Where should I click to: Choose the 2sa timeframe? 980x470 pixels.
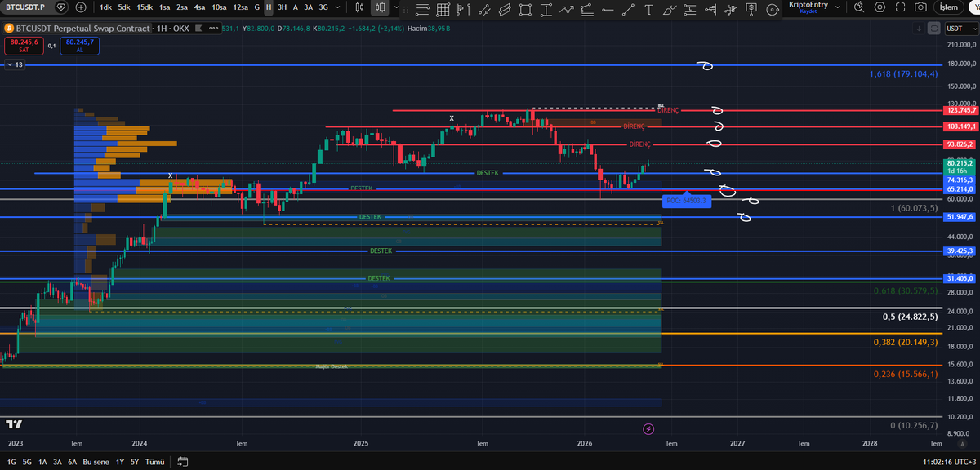point(182,7)
